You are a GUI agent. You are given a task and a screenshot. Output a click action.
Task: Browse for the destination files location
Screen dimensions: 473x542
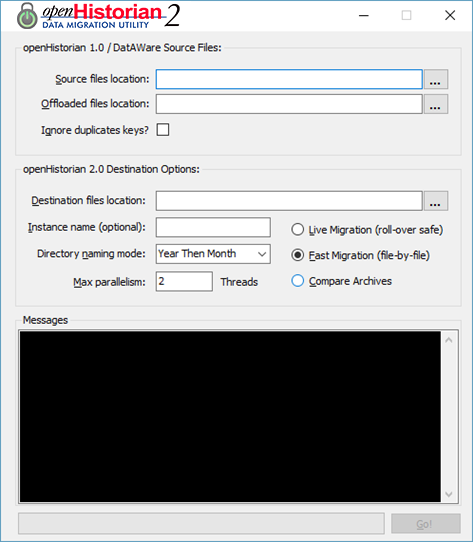pyautogui.click(x=436, y=201)
